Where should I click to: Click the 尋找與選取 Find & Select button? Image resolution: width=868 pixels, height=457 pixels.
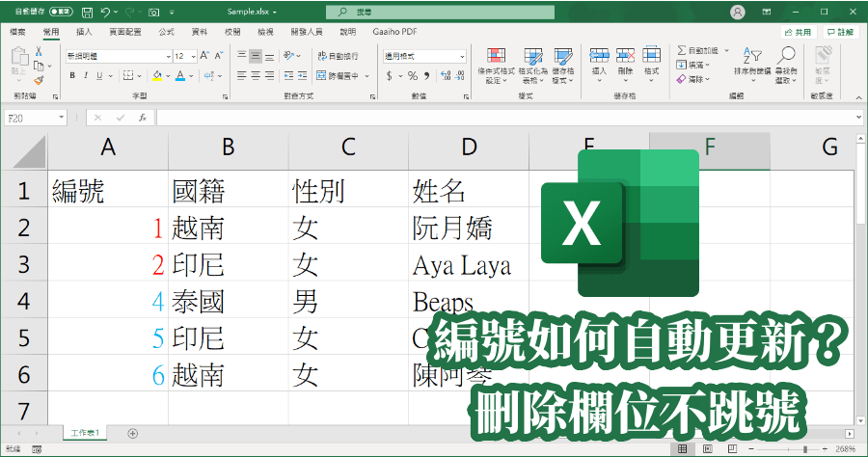tap(786, 66)
